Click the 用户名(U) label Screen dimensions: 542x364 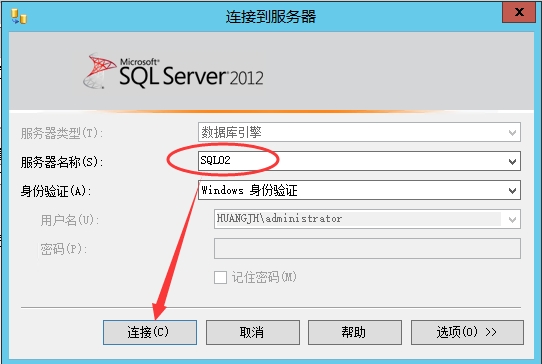(x=69, y=220)
